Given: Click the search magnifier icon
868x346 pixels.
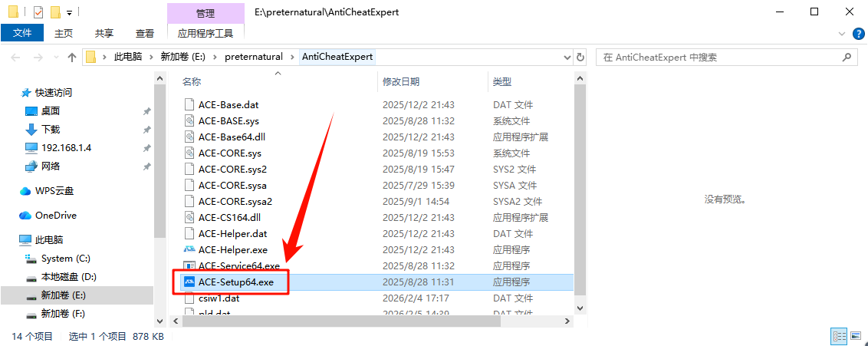Looking at the screenshot, I should 847,57.
